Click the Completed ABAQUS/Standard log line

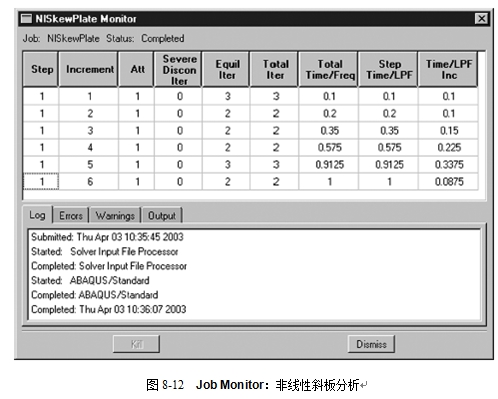tap(94, 295)
